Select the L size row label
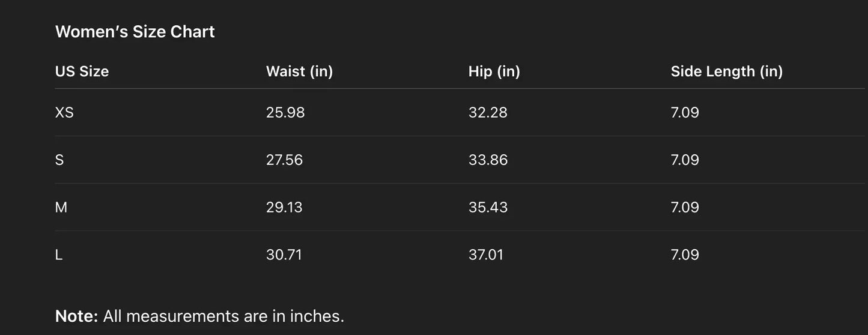This screenshot has width=868, height=335. click(59, 255)
